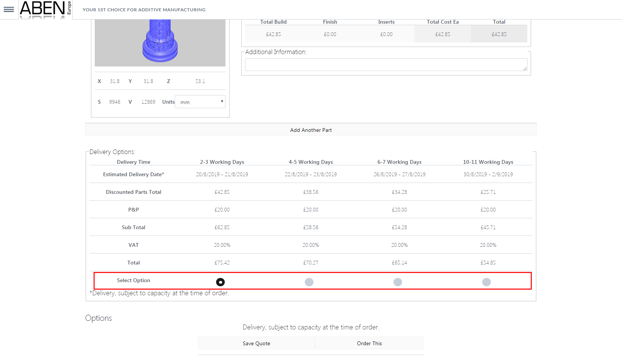The image size is (622, 364).
Task: Click the Additional Information resize handle
Action: point(525,68)
